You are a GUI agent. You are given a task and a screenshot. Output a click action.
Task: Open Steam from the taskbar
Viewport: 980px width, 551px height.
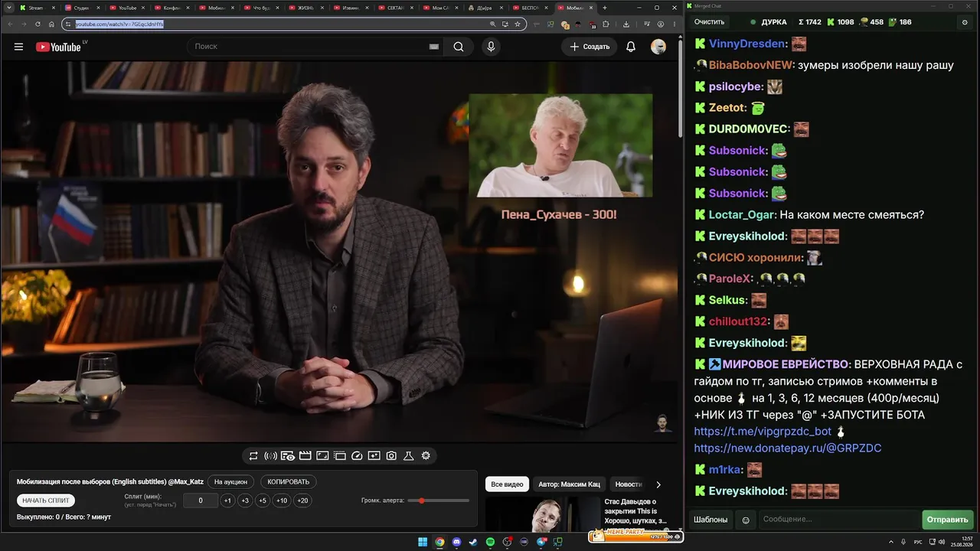pos(473,542)
